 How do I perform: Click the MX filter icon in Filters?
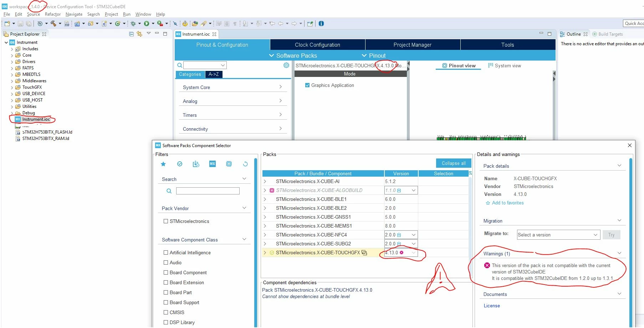tap(213, 164)
